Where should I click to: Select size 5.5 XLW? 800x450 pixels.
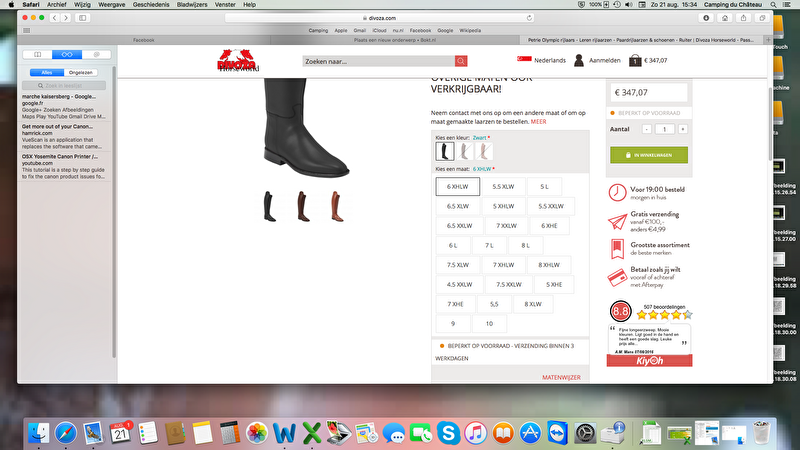503,186
